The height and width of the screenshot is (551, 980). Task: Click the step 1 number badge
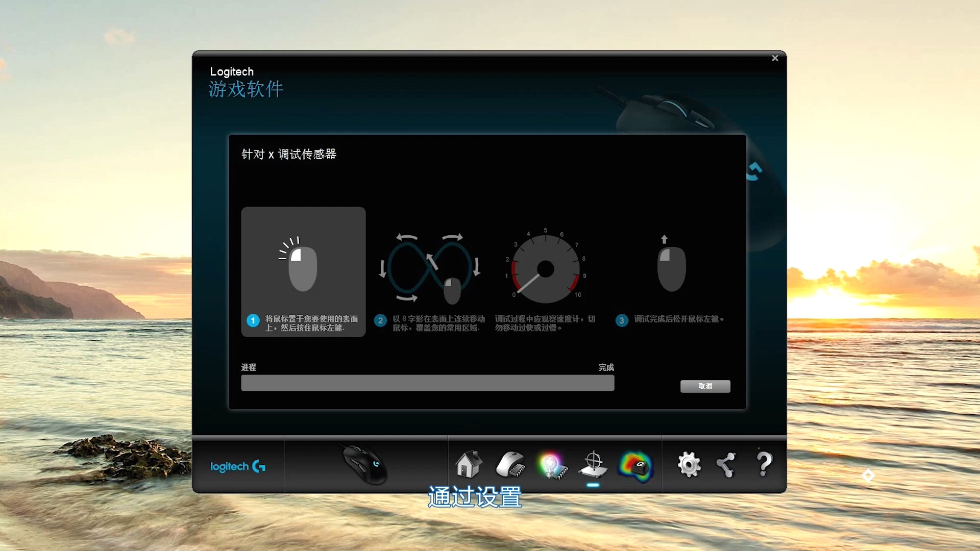pyautogui.click(x=253, y=320)
